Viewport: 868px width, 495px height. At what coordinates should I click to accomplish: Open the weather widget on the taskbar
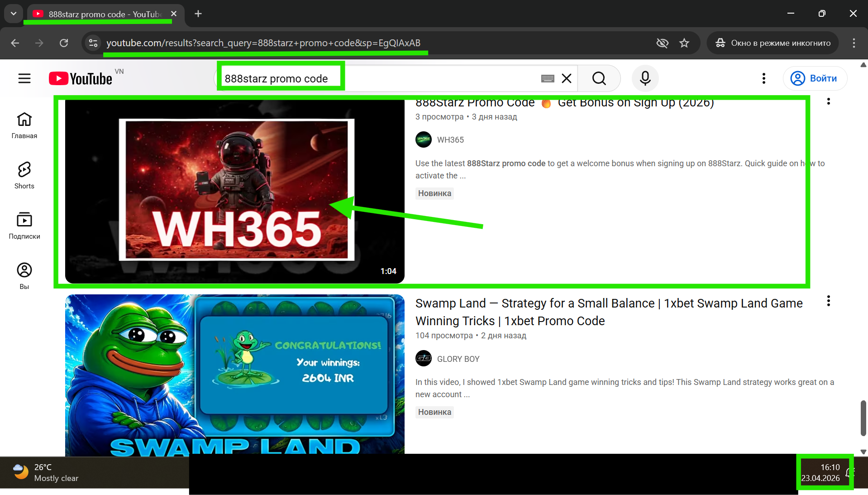click(45, 472)
